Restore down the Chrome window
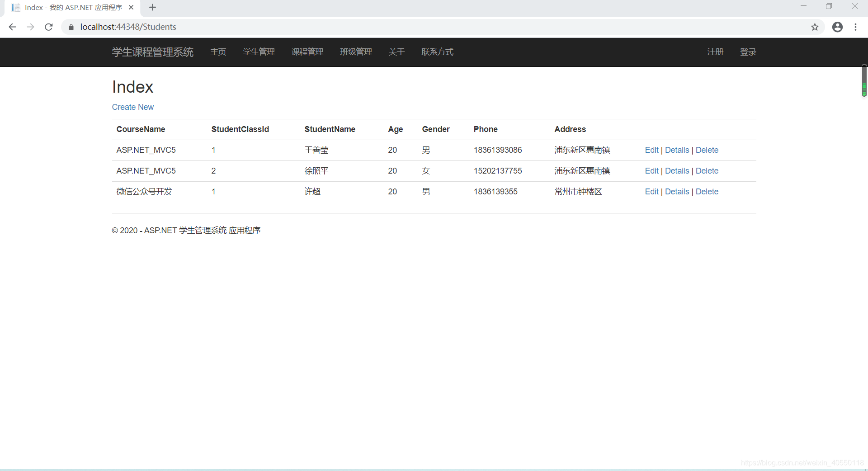The image size is (868, 471). click(x=829, y=6)
